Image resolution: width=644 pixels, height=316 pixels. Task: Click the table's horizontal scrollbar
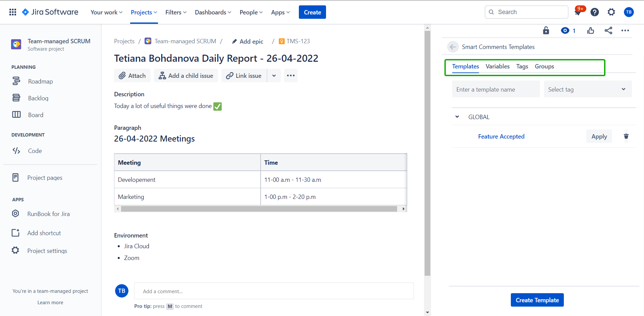(x=259, y=209)
